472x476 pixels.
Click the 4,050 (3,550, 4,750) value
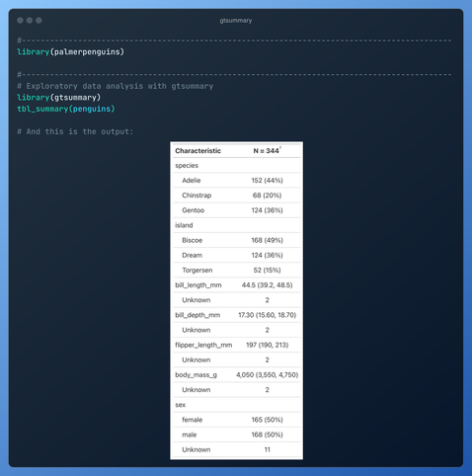click(267, 375)
